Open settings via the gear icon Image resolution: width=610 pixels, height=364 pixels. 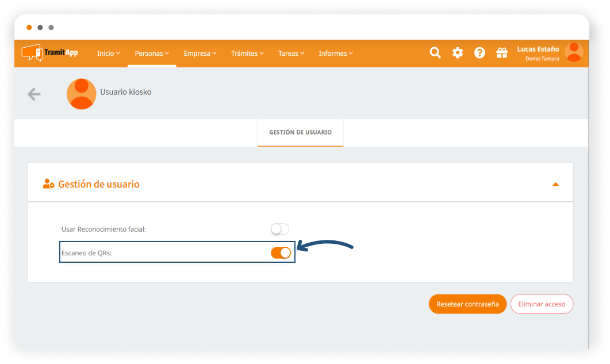click(458, 53)
